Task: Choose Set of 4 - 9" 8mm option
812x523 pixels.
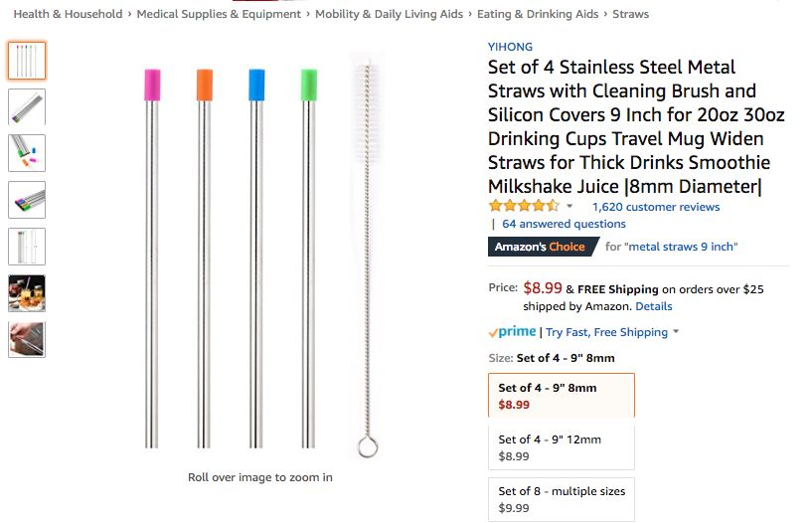Action: [x=562, y=395]
